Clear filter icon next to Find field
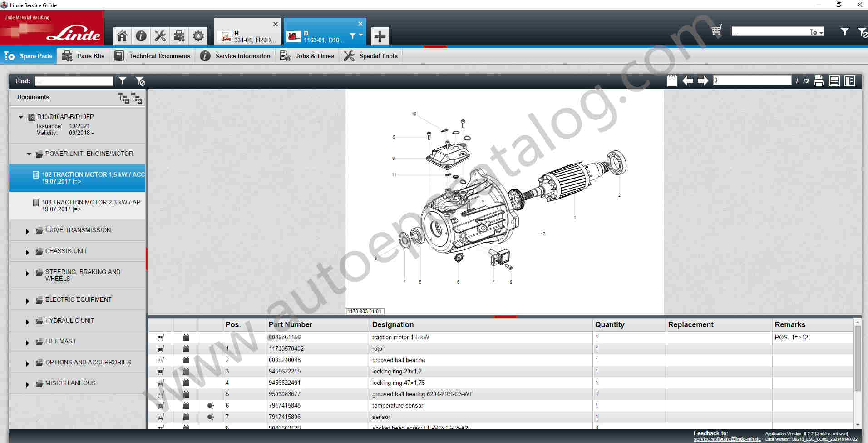This screenshot has width=868, height=443. pos(140,81)
